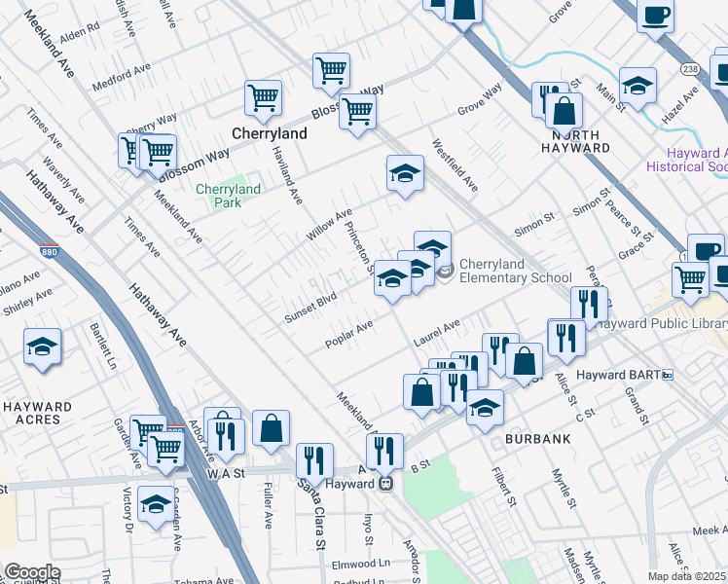Click the Sunset Blvd street label
Viewport: 728px width, 584px height.
(310, 309)
